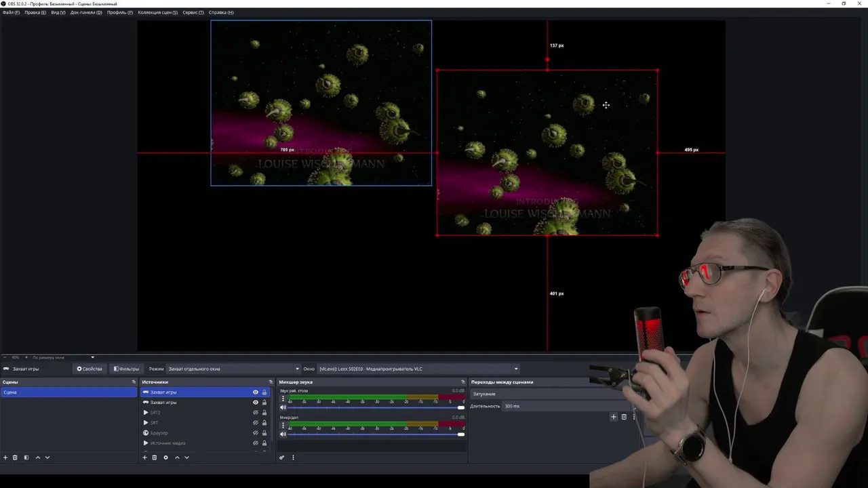
Task: Open scene filters icon in Scenes panel
Action: click(26, 457)
